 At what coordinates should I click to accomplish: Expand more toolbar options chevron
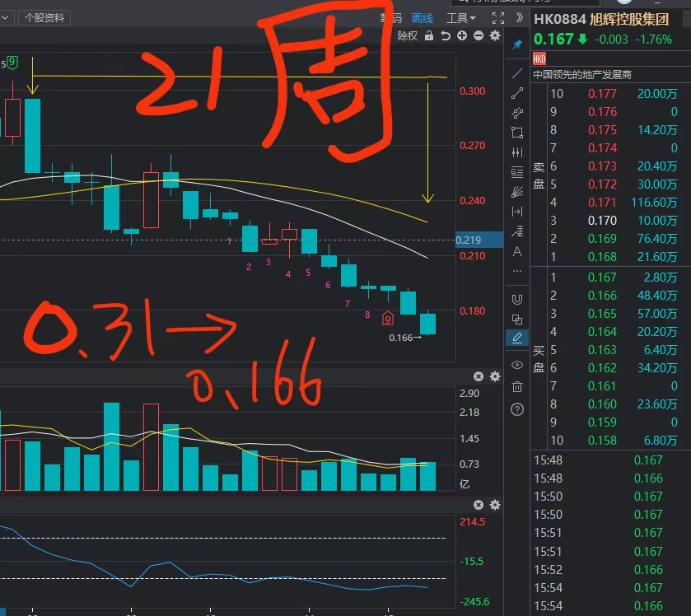tap(520, 17)
